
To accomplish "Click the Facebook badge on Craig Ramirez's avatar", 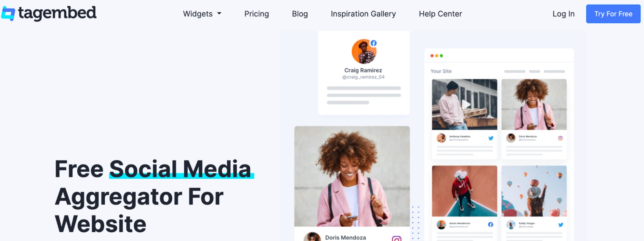I will [x=373, y=43].
